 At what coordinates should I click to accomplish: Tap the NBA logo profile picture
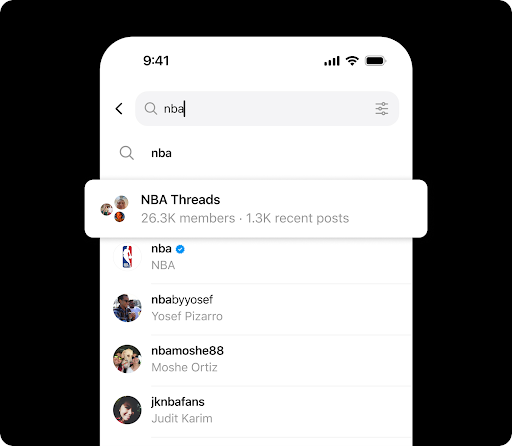tap(127, 257)
